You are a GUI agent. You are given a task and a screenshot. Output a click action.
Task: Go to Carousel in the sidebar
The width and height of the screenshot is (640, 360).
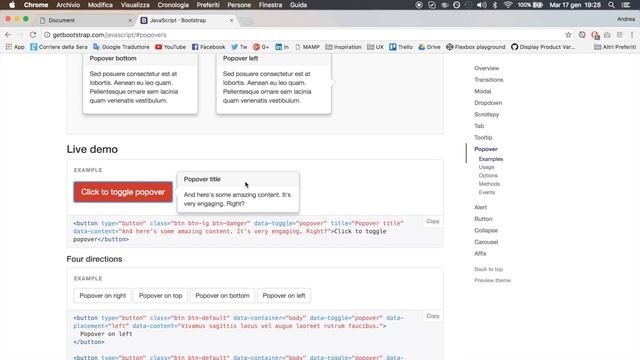486,242
